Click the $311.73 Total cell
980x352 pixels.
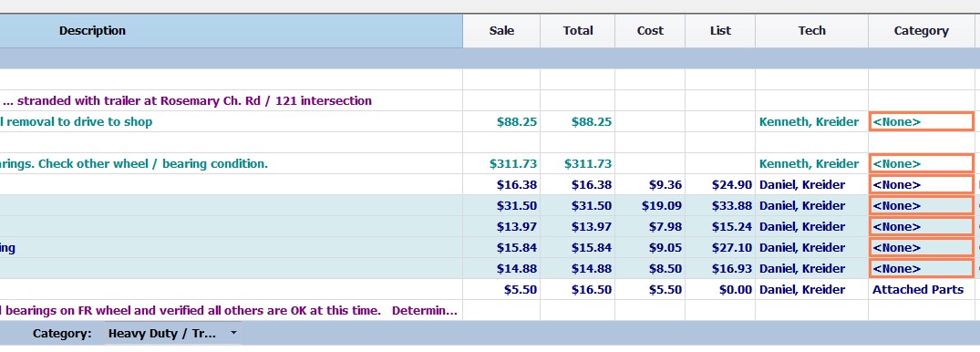point(577,164)
